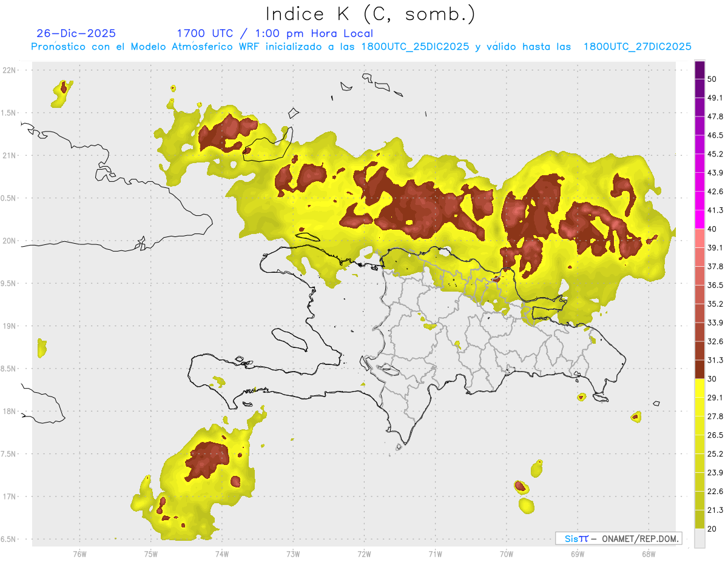Click the legend value '37.8'
Screen dimensions: 728x562
pos(715,266)
